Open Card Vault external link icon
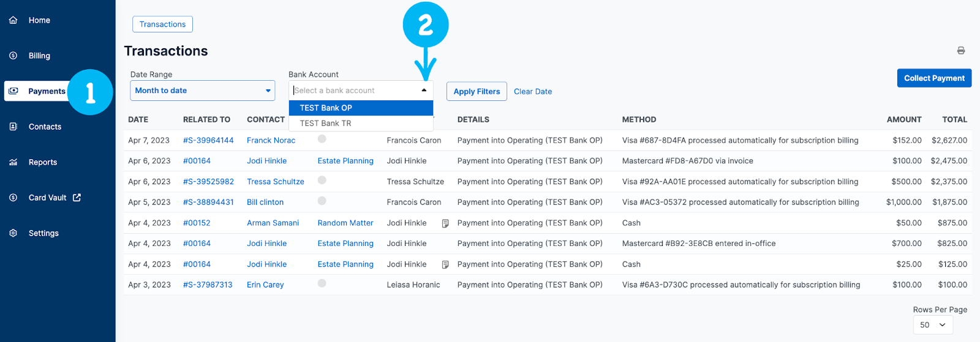 [x=77, y=198]
